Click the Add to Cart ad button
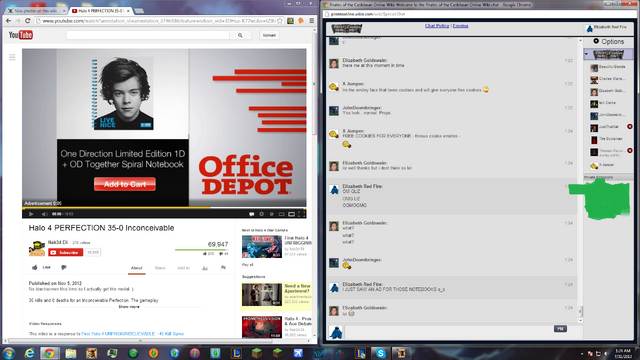The image size is (640, 360). (125, 184)
